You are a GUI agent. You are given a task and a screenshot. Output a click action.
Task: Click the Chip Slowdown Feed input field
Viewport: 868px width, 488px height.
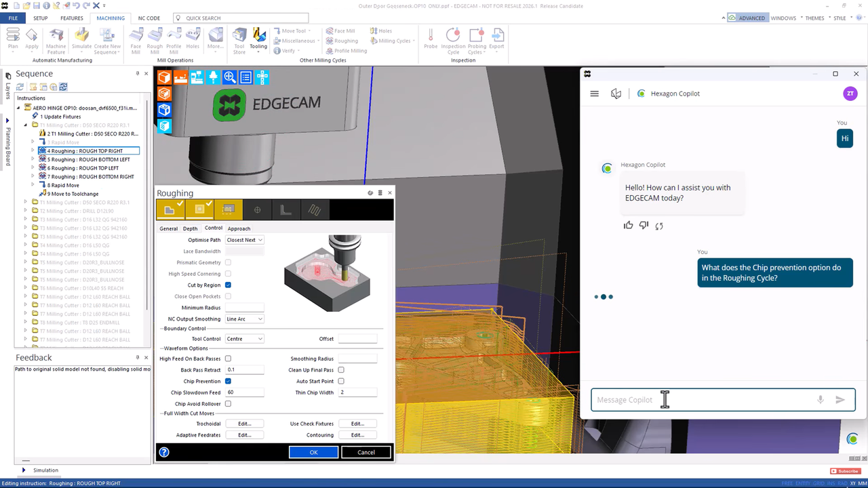(244, 392)
